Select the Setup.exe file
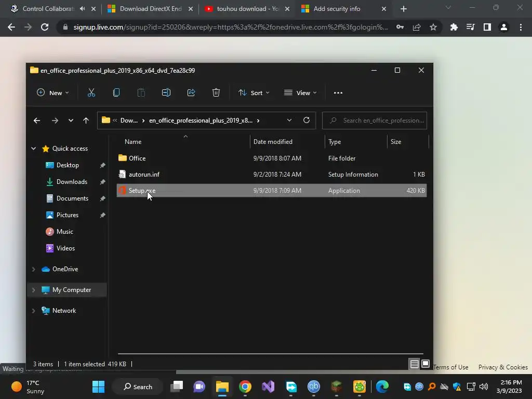The image size is (532, 399). (271, 190)
